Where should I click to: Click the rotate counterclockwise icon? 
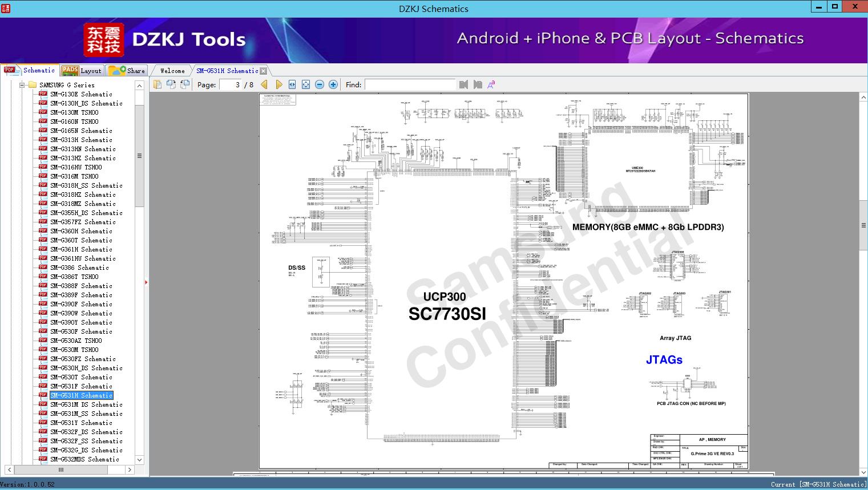coord(171,84)
